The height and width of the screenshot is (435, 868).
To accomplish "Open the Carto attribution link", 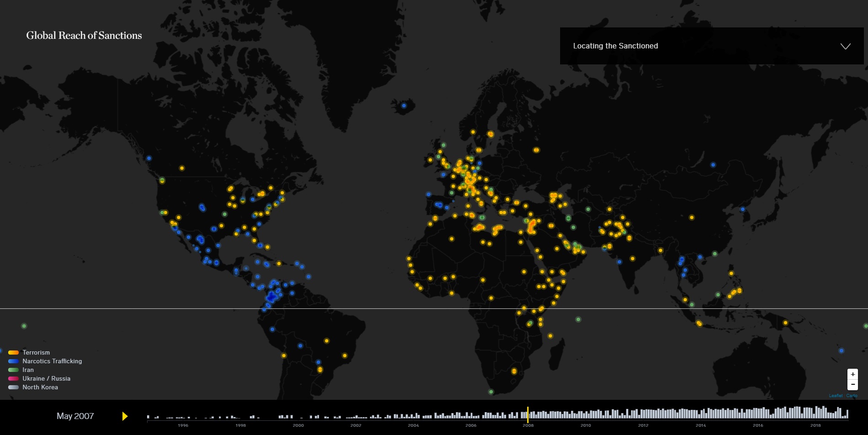I will point(852,396).
